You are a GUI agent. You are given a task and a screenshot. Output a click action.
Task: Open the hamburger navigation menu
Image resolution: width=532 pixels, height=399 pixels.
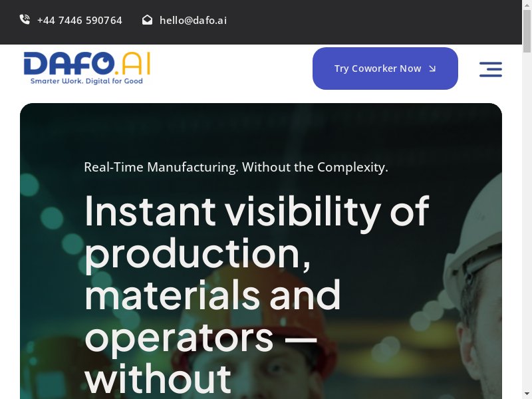coord(491,69)
